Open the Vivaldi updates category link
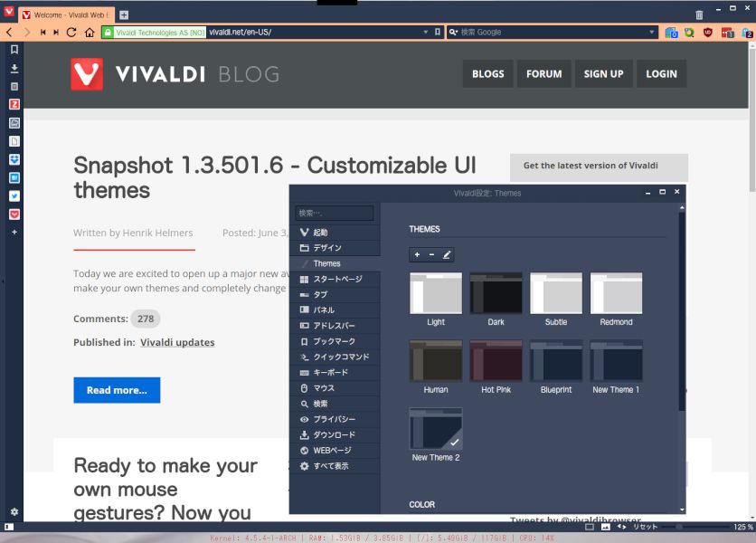Image resolution: width=756 pixels, height=543 pixels. click(177, 342)
